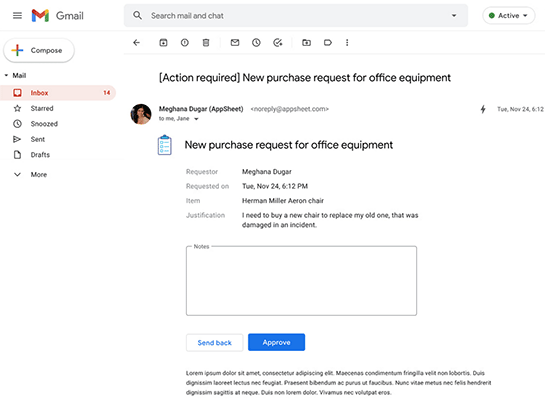
Task: Report spam with exclamation icon
Action: tap(185, 42)
